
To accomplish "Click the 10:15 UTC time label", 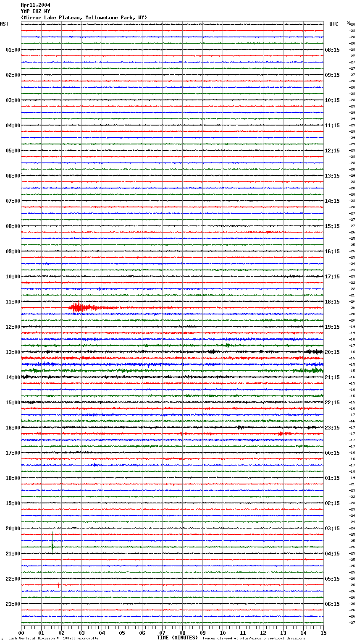I will point(332,100).
